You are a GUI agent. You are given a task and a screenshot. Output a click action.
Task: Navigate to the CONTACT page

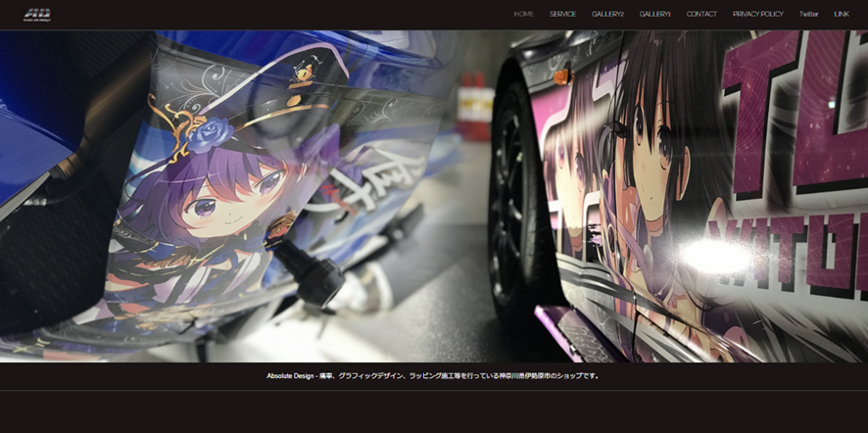point(701,15)
